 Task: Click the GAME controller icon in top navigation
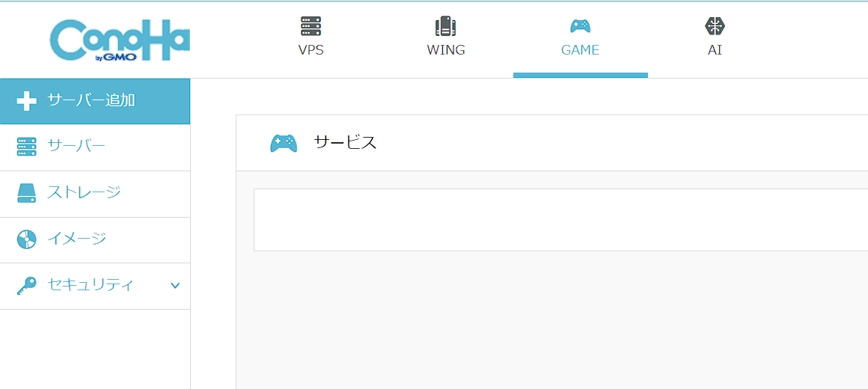click(580, 26)
